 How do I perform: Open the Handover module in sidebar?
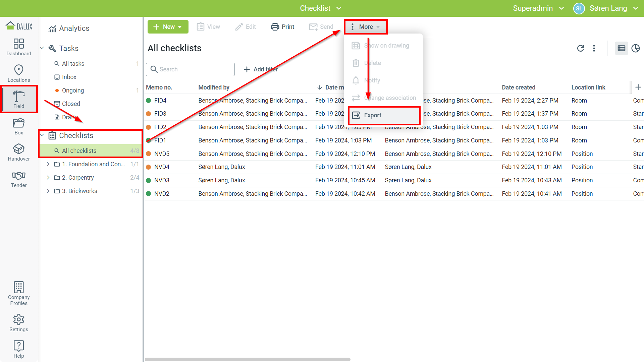pos(19,153)
